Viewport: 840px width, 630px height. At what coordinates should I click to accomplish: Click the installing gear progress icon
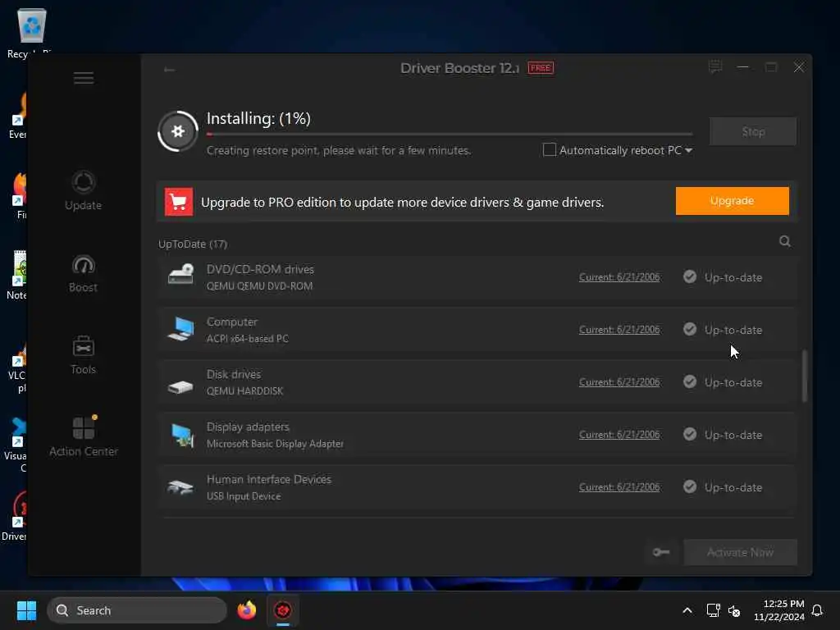pos(178,131)
